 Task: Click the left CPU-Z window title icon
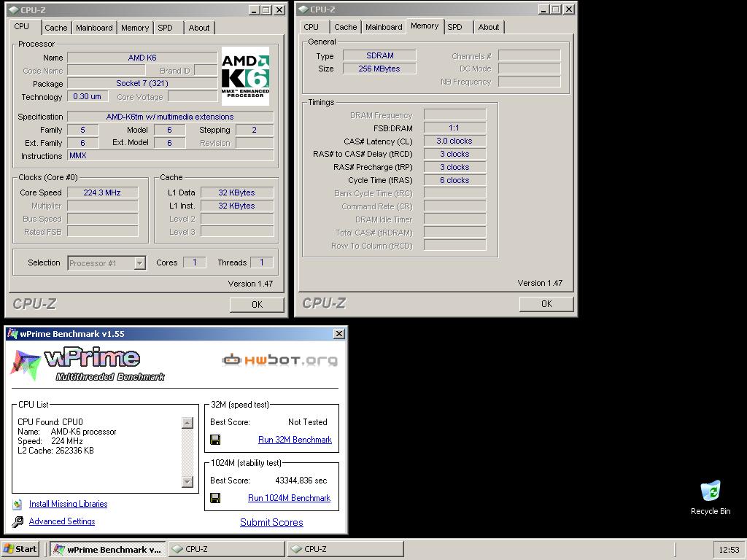click(14, 9)
